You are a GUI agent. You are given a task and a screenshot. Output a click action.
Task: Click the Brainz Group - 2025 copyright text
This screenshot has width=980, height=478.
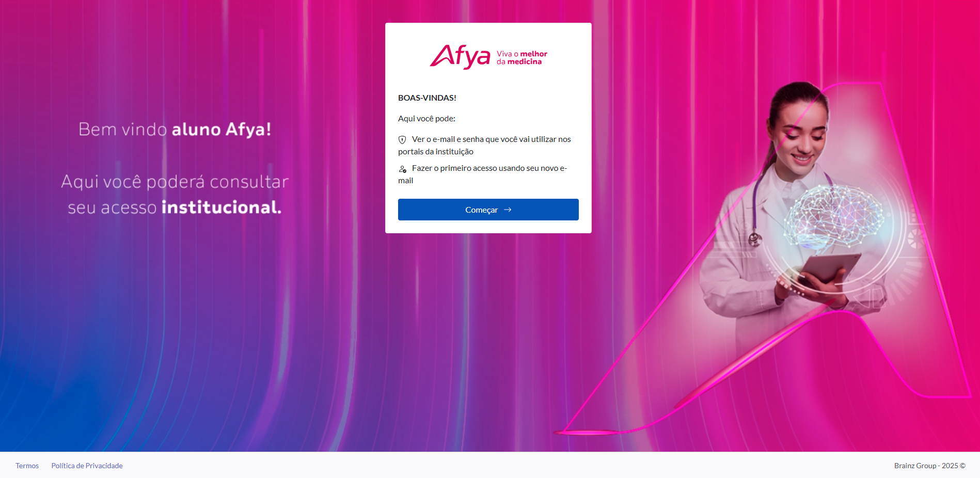point(929,466)
